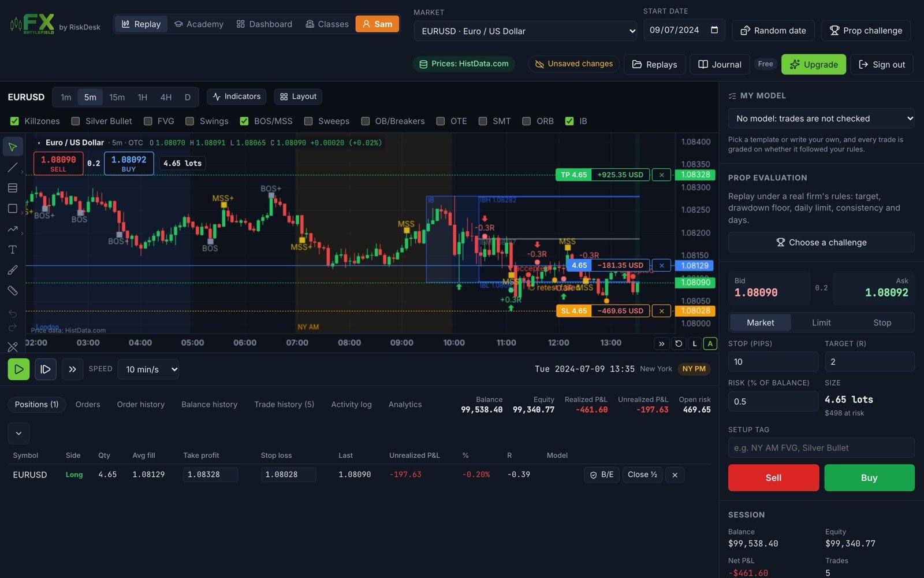Reset chart view icon
The height and width of the screenshot is (578, 924).
pyautogui.click(x=679, y=343)
